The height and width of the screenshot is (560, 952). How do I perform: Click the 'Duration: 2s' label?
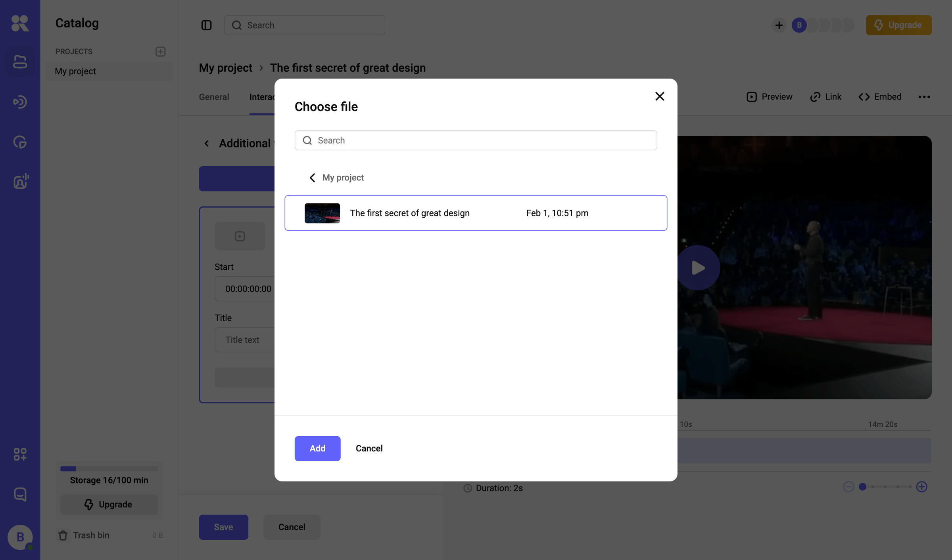493,488
